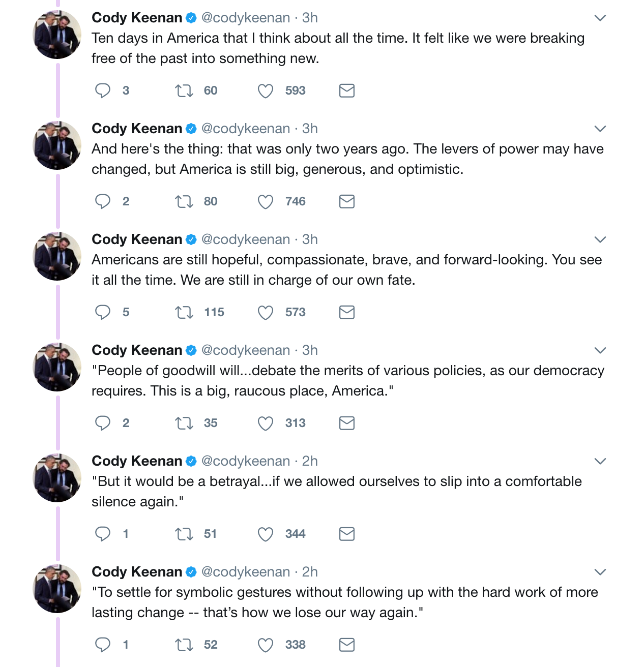Image resolution: width=644 pixels, height=667 pixels.
Task: Reply to the "But it would be a betrayal" tweet
Action: pos(103,534)
